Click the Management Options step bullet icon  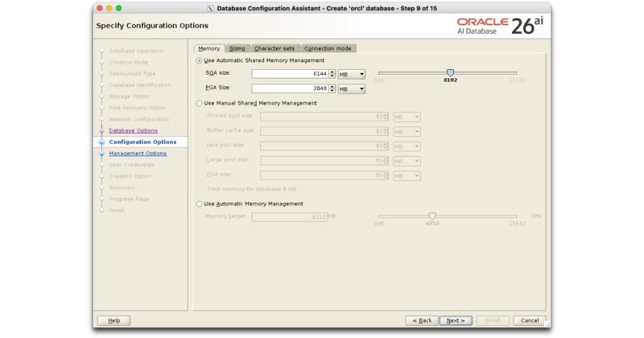click(102, 154)
